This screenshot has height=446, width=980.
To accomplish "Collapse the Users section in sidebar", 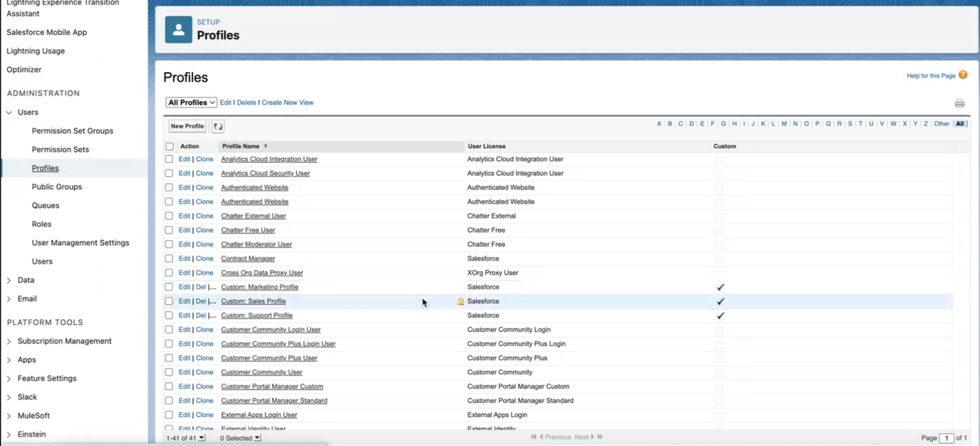I will (x=9, y=113).
